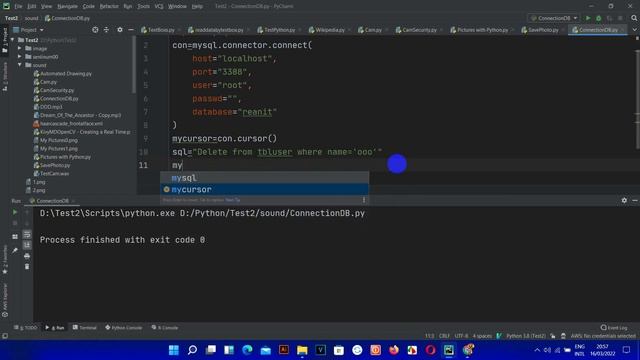Open the Structure vertical tool tab

[x=5, y=76]
